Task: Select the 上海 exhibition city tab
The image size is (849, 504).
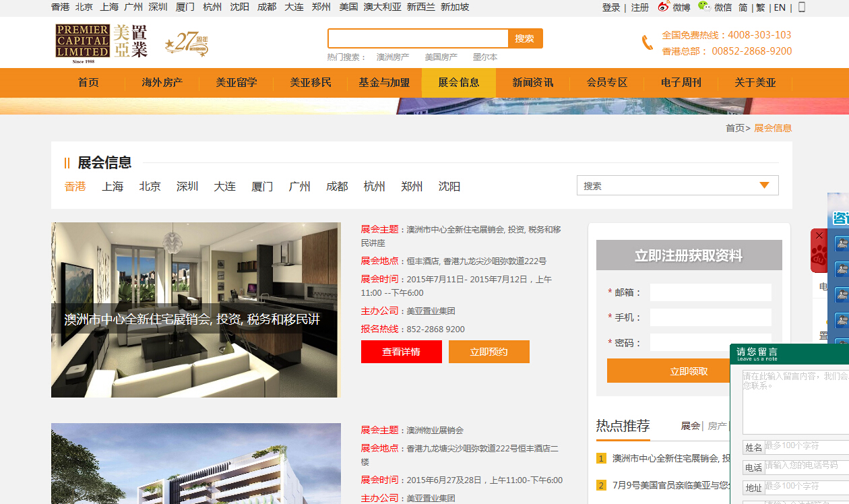Action: click(113, 187)
